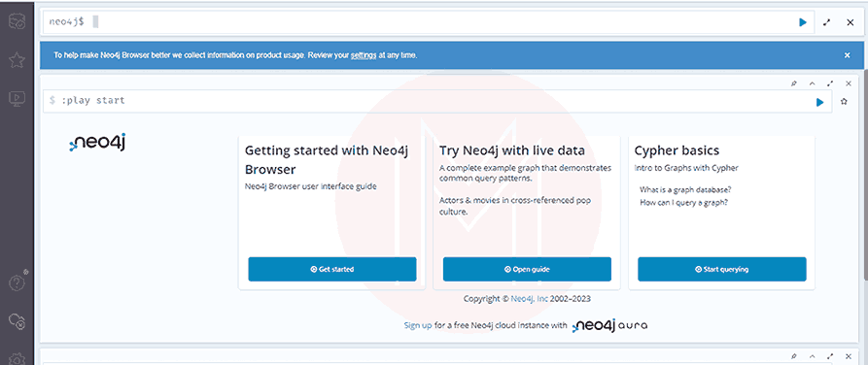Screen dimensions: 868x365
Task: Click the Get started button
Action: pos(332,269)
